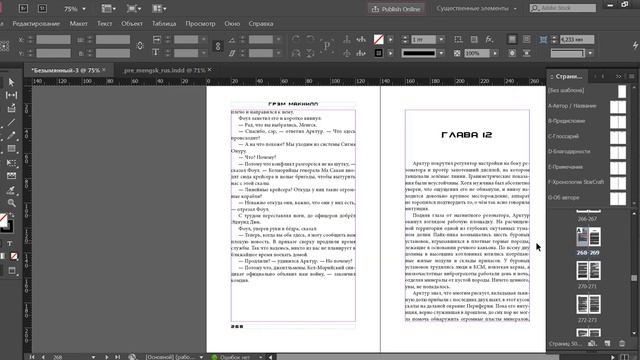640x360 pixels.
Task: Click the delete page trash icon
Action: click(622, 344)
